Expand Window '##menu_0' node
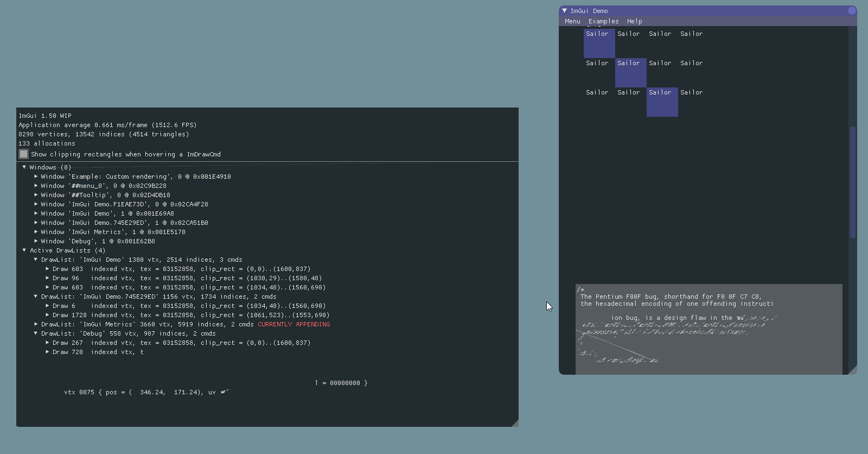The image size is (868, 454). point(36,186)
